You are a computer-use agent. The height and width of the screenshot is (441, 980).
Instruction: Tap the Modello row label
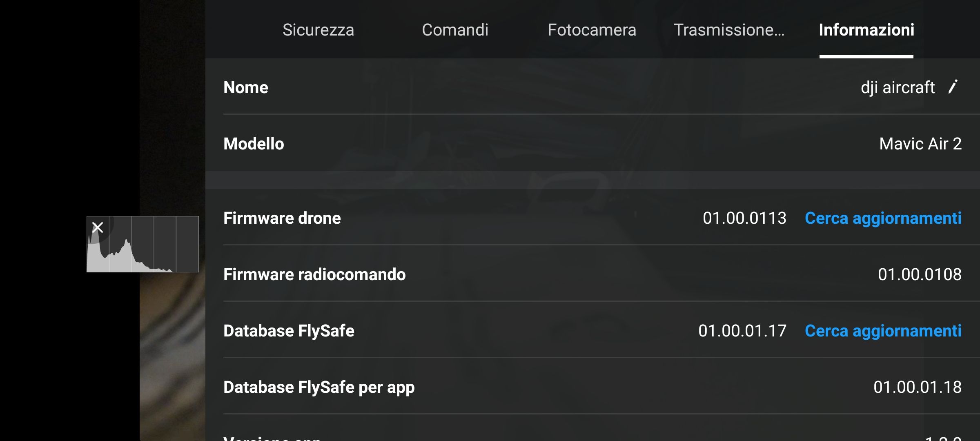click(x=254, y=144)
